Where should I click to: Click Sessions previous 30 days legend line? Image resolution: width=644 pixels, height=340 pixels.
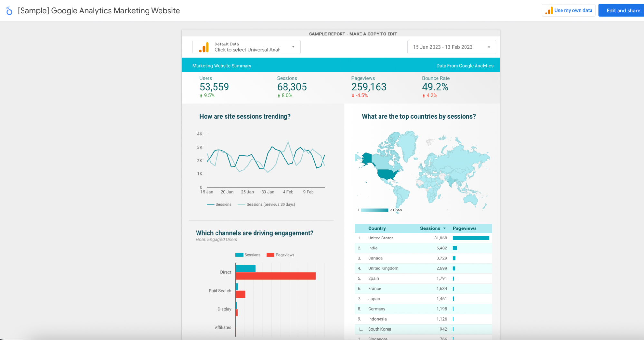242,204
